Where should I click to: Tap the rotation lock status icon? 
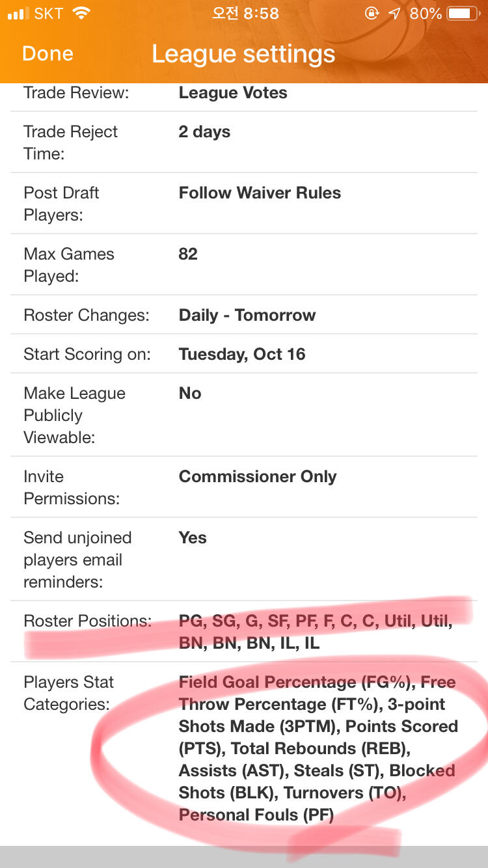pos(372,14)
